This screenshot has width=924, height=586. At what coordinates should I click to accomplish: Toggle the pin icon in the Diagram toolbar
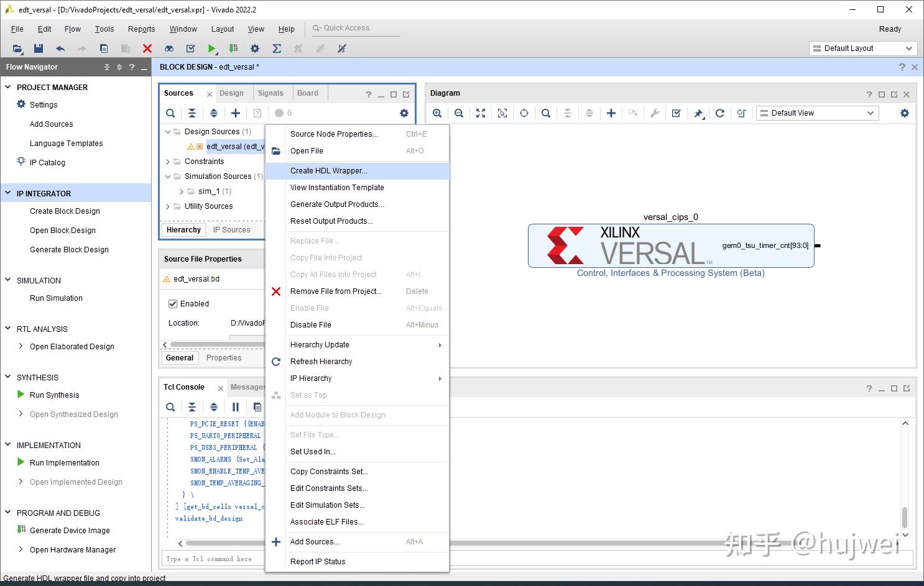point(698,113)
